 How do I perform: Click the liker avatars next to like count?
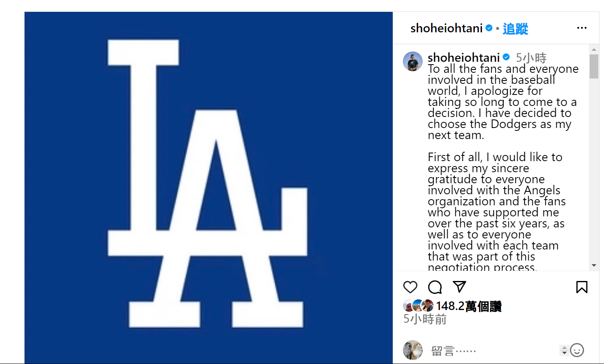418,306
